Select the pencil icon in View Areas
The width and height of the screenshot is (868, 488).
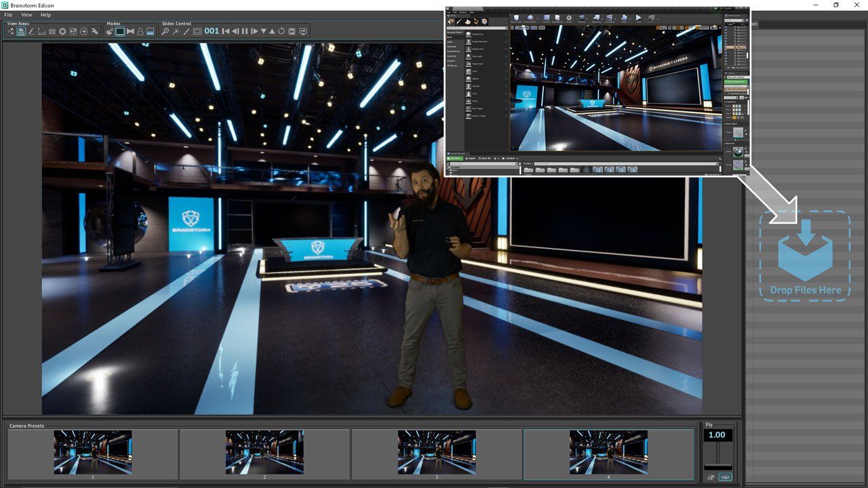(x=31, y=31)
